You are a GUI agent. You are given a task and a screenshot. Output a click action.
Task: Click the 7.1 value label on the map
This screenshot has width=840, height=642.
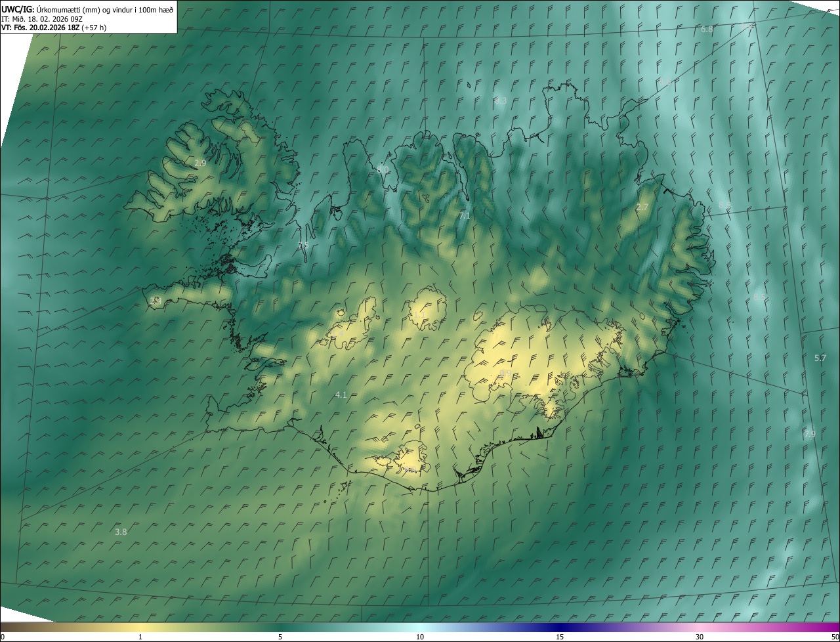point(465,215)
